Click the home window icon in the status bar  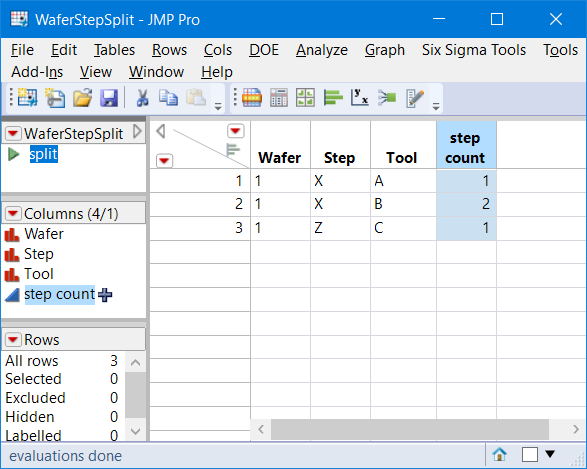[x=499, y=455]
